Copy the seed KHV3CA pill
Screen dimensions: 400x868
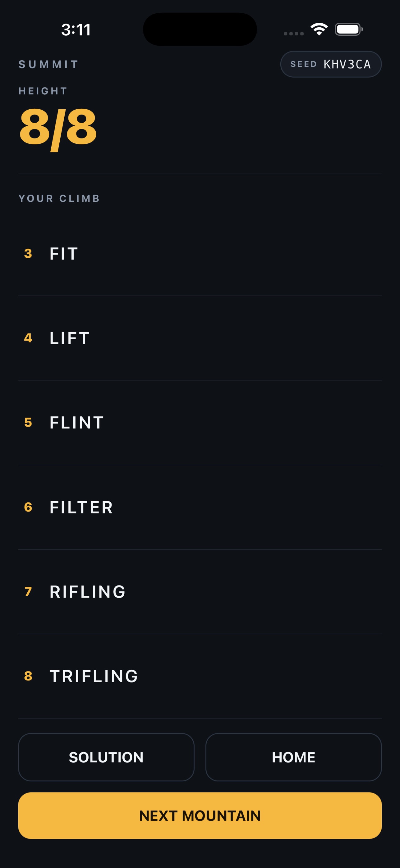point(331,64)
